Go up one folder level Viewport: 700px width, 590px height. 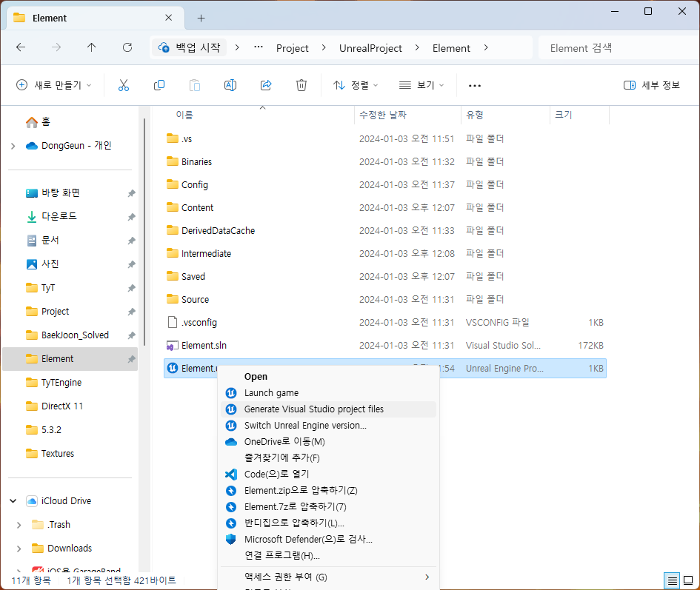[x=92, y=47]
